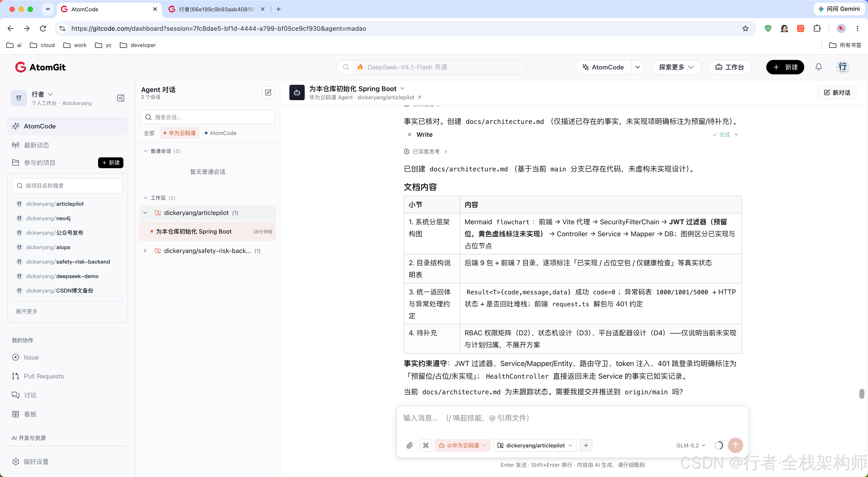Click the command shortcut icon in message box
This screenshot has width=868, height=477.
click(x=426, y=445)
